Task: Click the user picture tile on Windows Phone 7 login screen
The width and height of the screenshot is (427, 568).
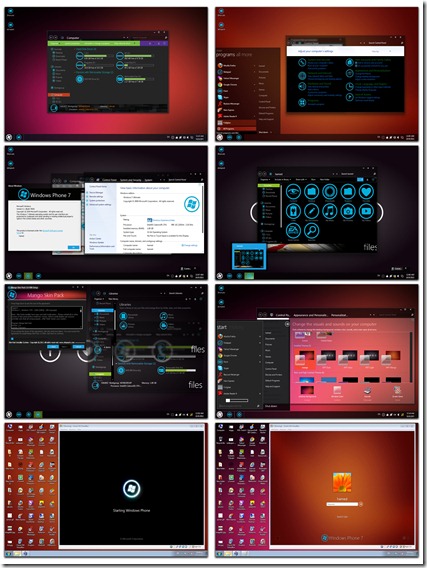Action: point(342,484)
